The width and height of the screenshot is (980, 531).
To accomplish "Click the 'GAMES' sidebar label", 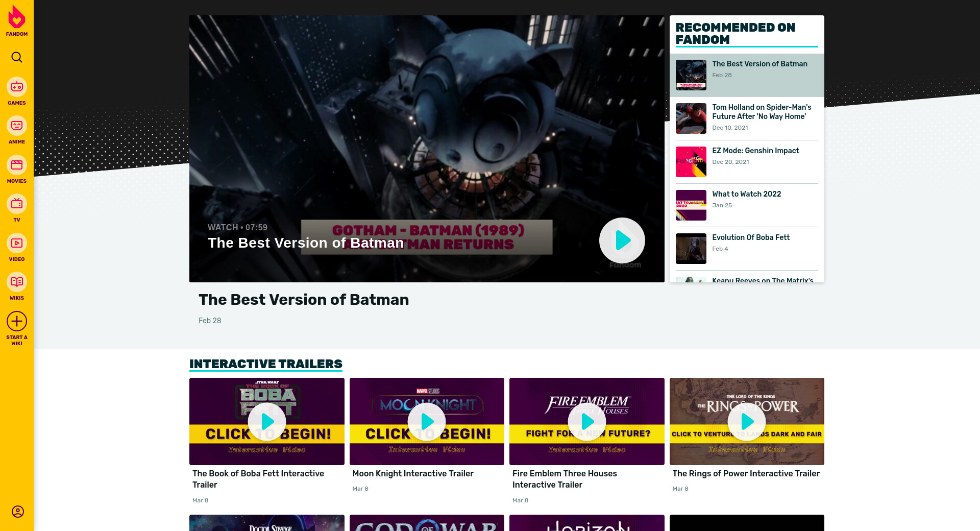I will click(17, 103).
